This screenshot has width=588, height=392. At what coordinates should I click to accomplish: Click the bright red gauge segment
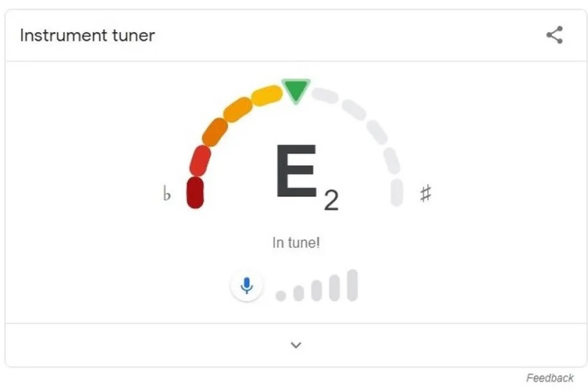pyautogui.click(x=200, y=160)
